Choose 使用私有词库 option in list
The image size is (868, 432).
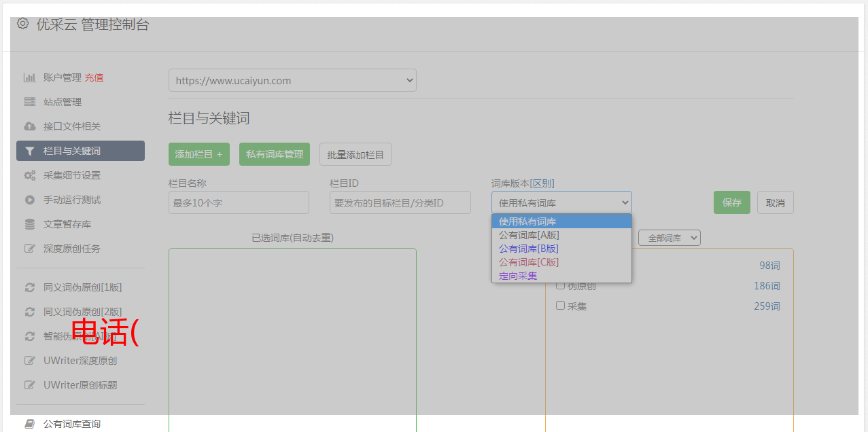(x=561, y=221)
